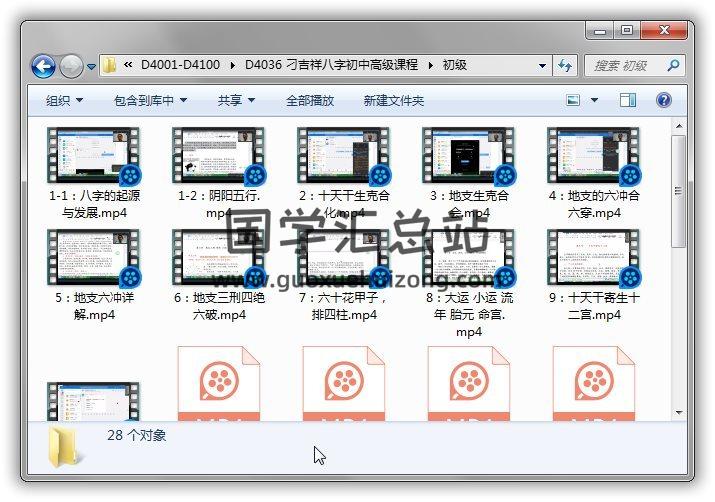Image resolution: width=715 pixels, height=502 pixels.
Task: Click filename text 六穿.mp4
Action: click(594, 213)
